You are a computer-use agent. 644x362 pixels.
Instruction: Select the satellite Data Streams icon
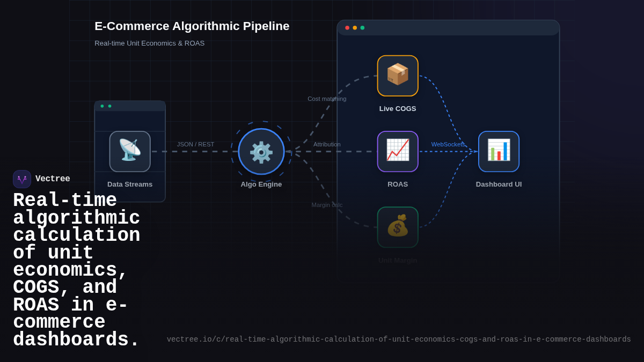(130, 151)
